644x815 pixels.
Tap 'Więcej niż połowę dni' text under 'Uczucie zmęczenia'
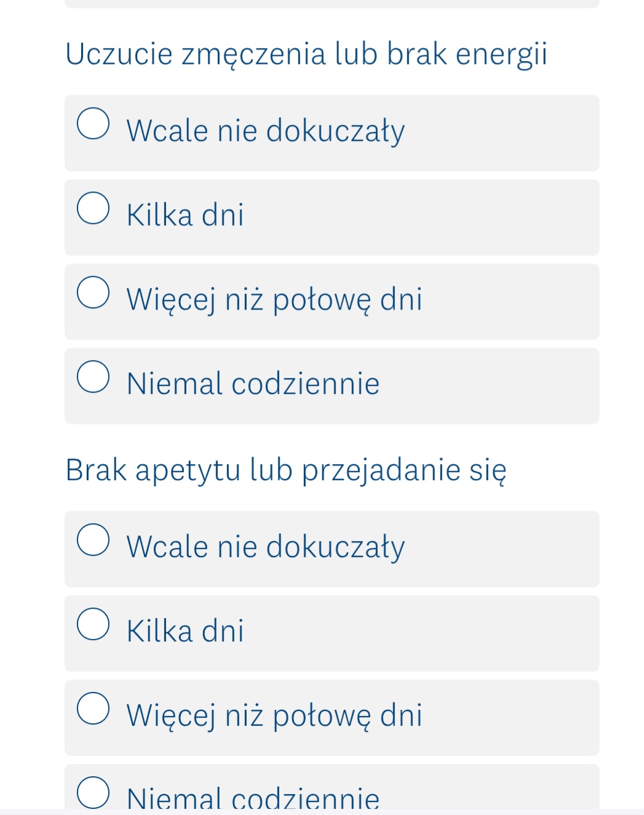pos(274,300)
